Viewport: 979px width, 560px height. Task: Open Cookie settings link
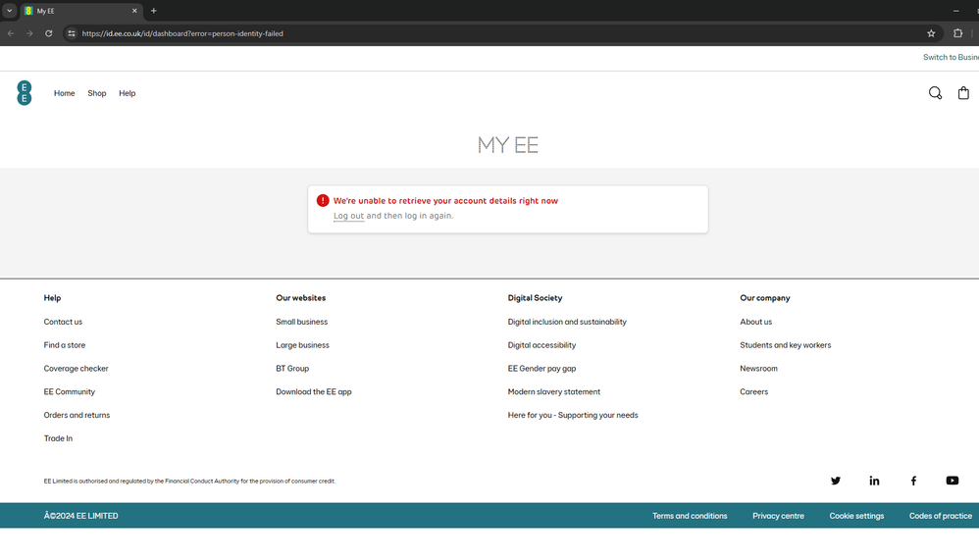pos(856,516)
